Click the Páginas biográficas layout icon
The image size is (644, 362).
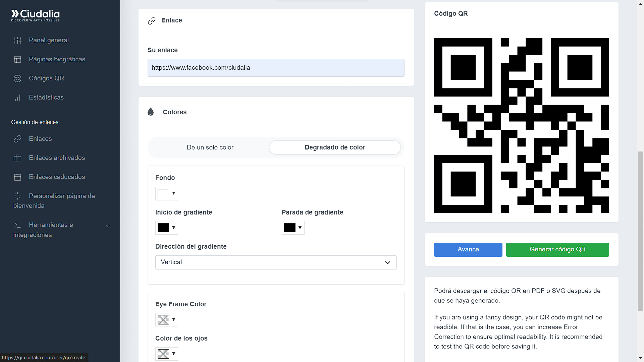(x=17, y=60)
